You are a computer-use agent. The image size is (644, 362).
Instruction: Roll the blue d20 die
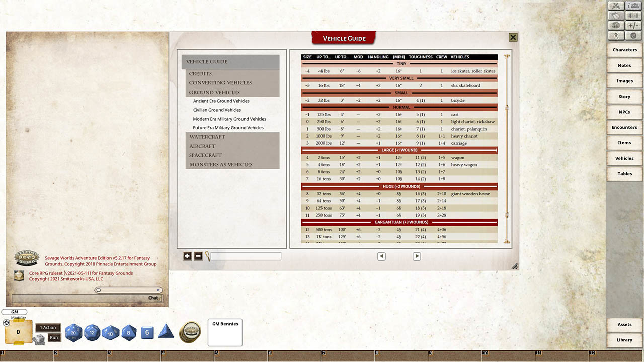(73, 332)
